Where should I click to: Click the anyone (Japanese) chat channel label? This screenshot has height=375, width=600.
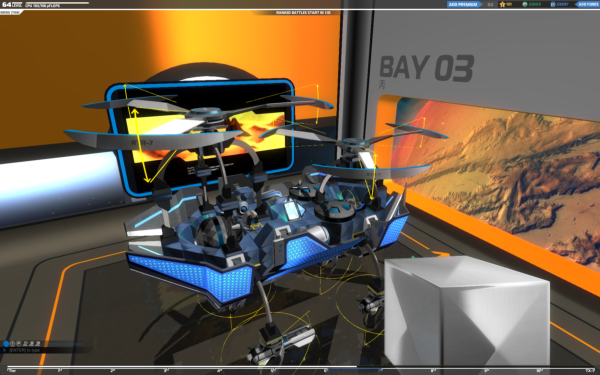coord(64,344)
